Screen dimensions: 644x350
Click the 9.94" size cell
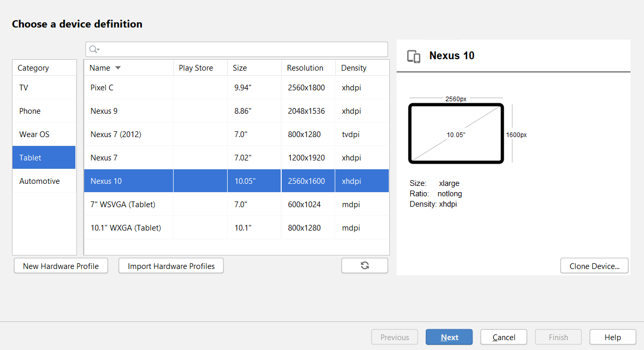[x=254, y=88]
